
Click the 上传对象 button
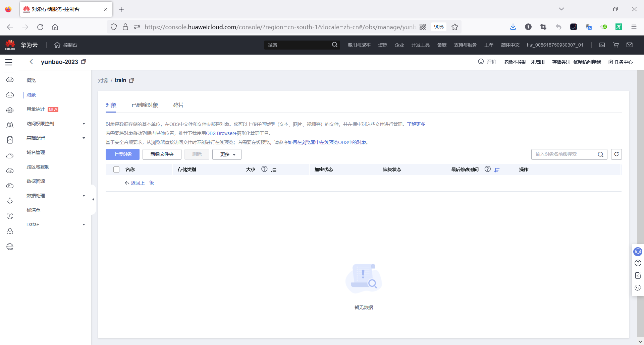pos(122,154)
